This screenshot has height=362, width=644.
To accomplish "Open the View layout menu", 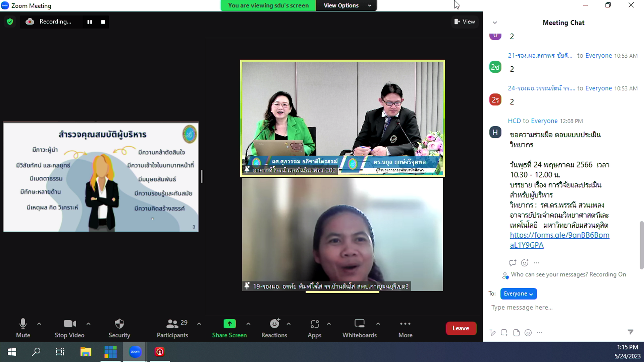I will click(x=465, y=21).
